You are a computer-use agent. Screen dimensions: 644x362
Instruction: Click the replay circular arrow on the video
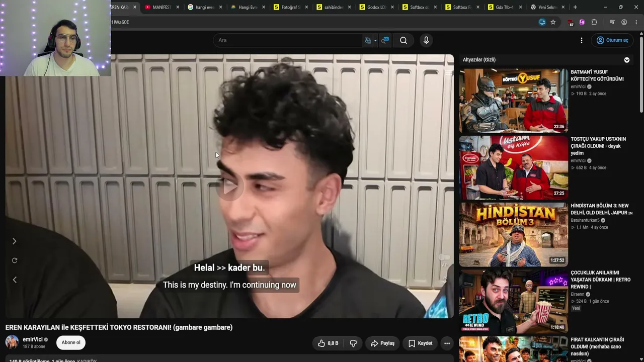(15, 260)
